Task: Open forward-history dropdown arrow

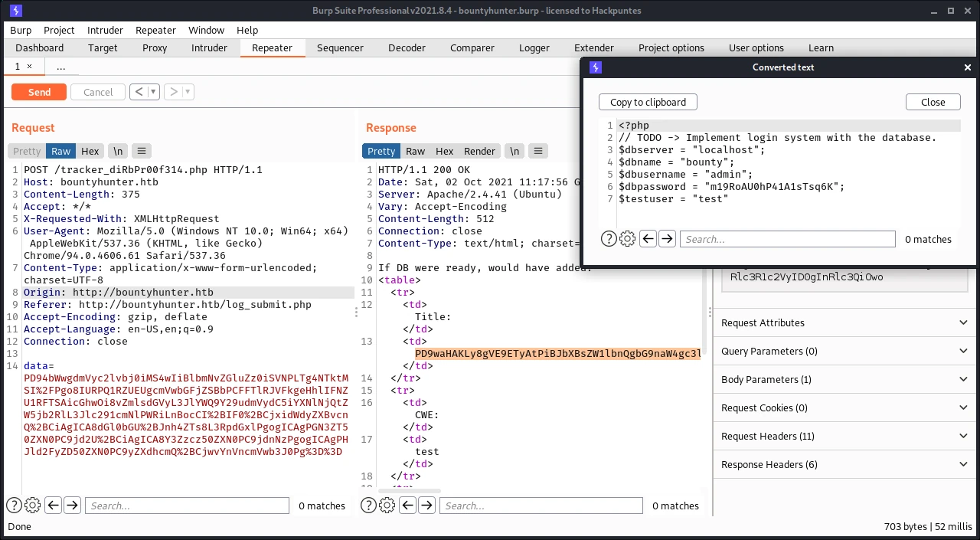Action: tap(188, 92)
